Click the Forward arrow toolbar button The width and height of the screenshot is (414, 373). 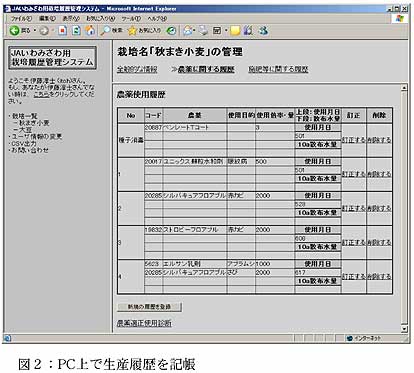[x=44, y=31]
